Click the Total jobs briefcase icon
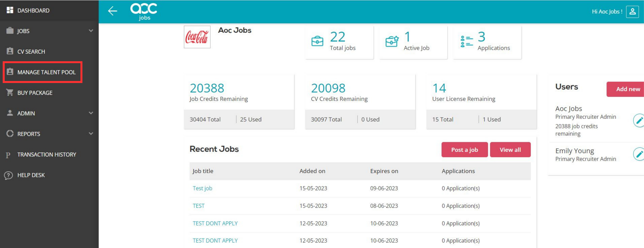 tap(317, 41)
